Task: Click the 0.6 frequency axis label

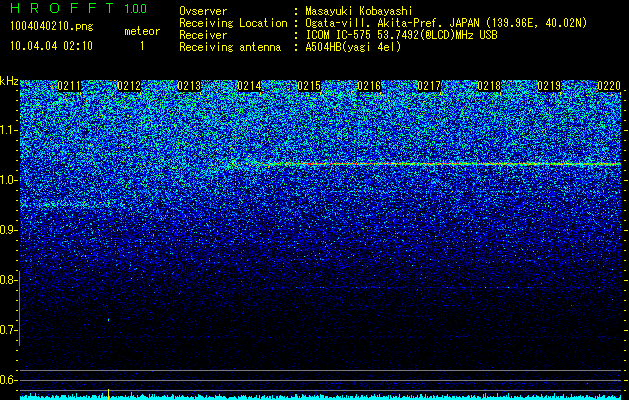Action: (9, 380)
